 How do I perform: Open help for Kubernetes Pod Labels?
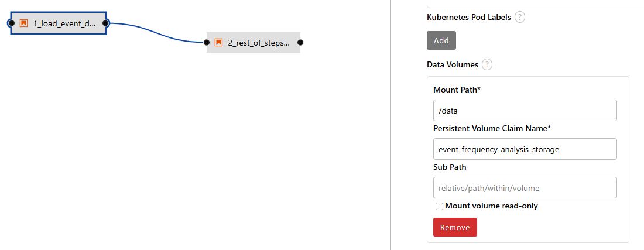[x=520, y=17]
